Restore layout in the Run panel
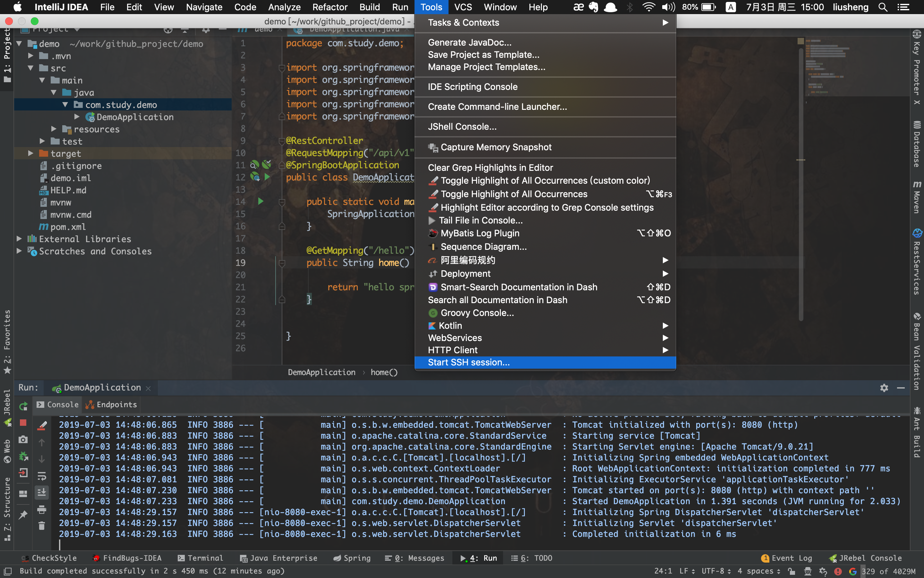924x578 pixels. coord(23,494)
